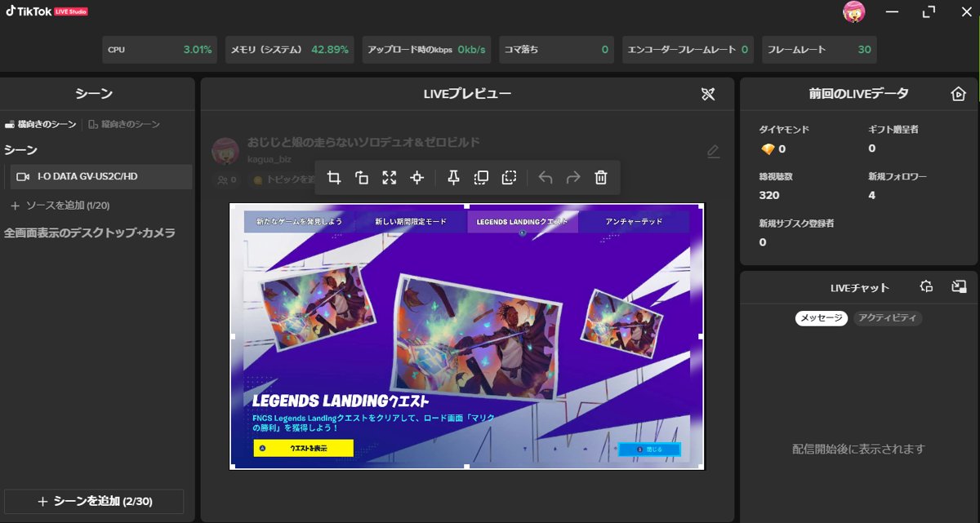Image resolution: width=980 pixels, height=523 pixels.
Task: Click ソースを追加 to add a source
Action: [60, 206]
